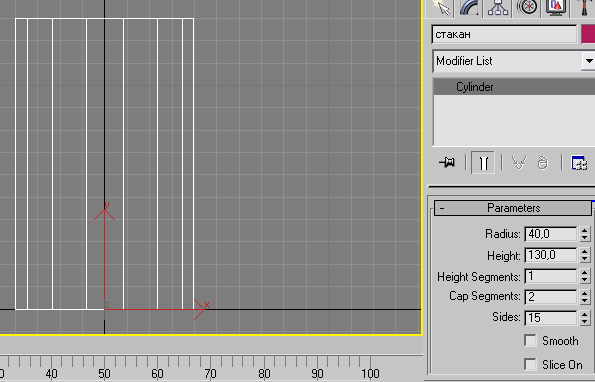Open the Motion panel tab
The height and width of the screenshot is (382, 595).
(527, 8)
